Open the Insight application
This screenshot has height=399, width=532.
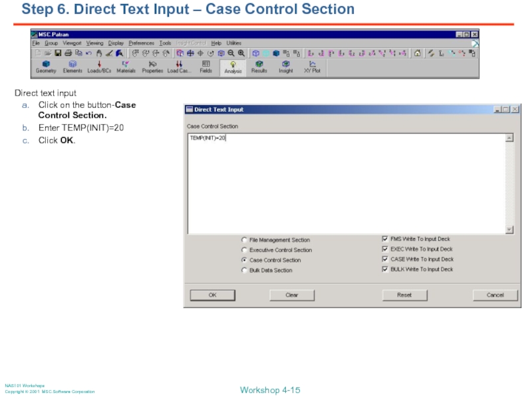286,67
